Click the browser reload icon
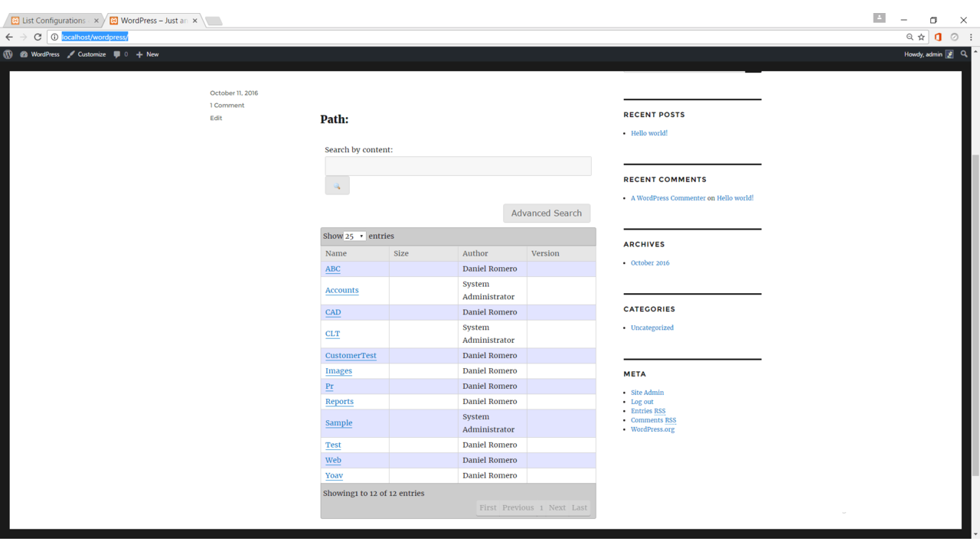This screenshot has width=980, height=551. [38, 36]
